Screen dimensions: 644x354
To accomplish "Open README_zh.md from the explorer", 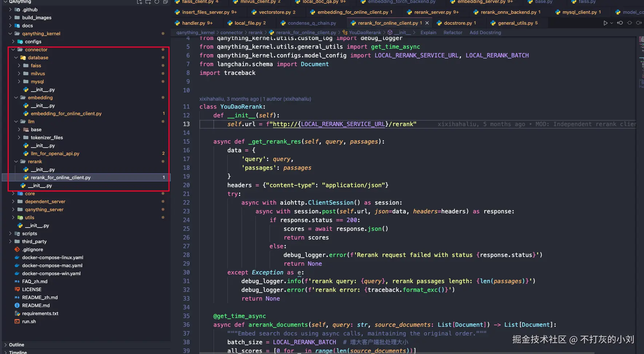I will pyautogui.click(x=86, y=298).
